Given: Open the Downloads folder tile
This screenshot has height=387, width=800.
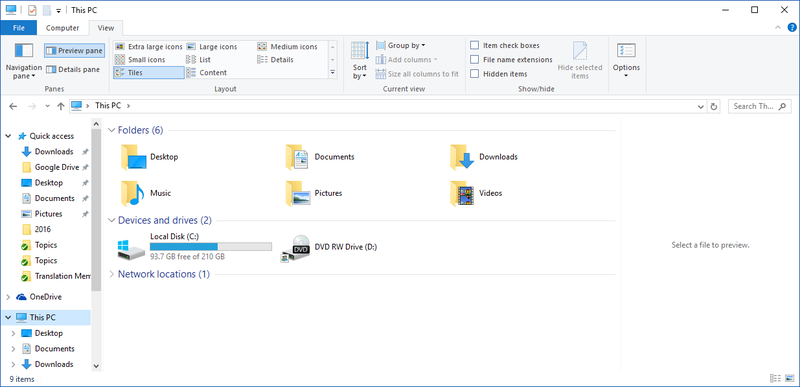Looking at the screenshot, I should (x=484, y=157).
